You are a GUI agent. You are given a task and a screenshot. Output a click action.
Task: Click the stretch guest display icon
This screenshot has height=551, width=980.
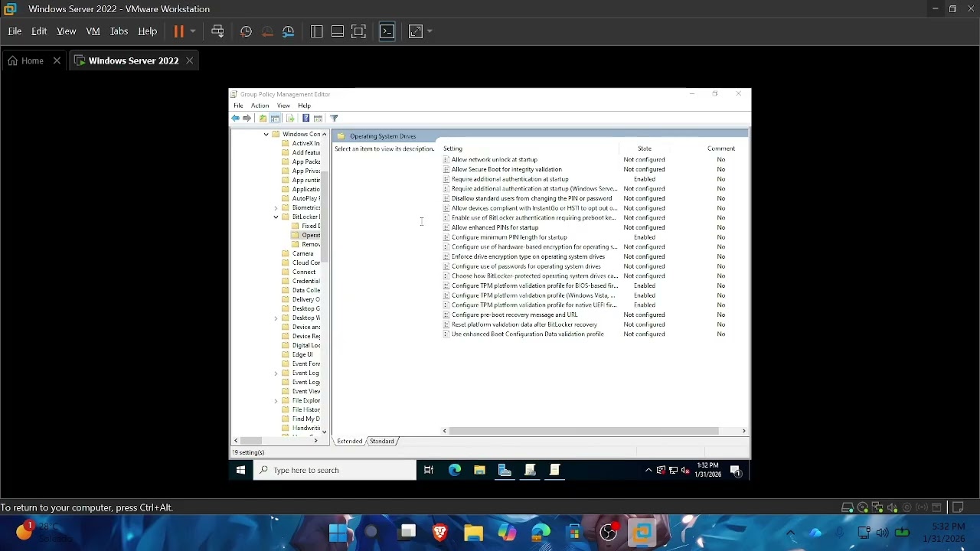click(416, 31)
